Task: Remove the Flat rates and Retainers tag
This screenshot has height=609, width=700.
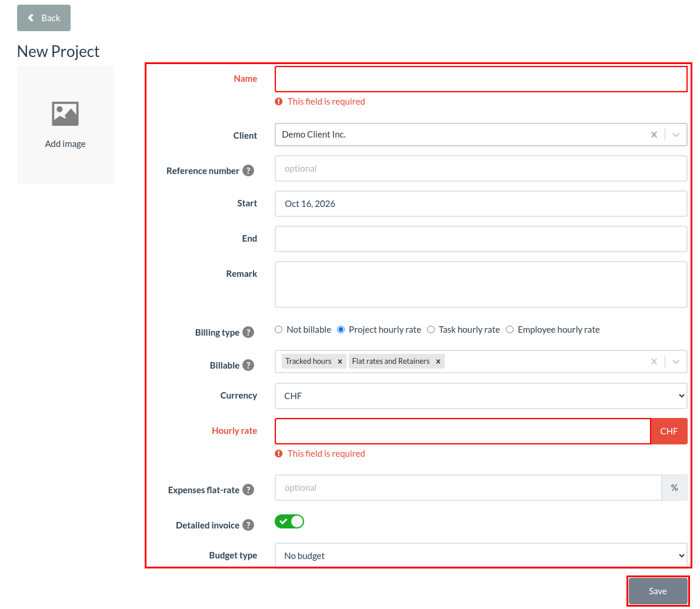Action: (x=438, y=362)
